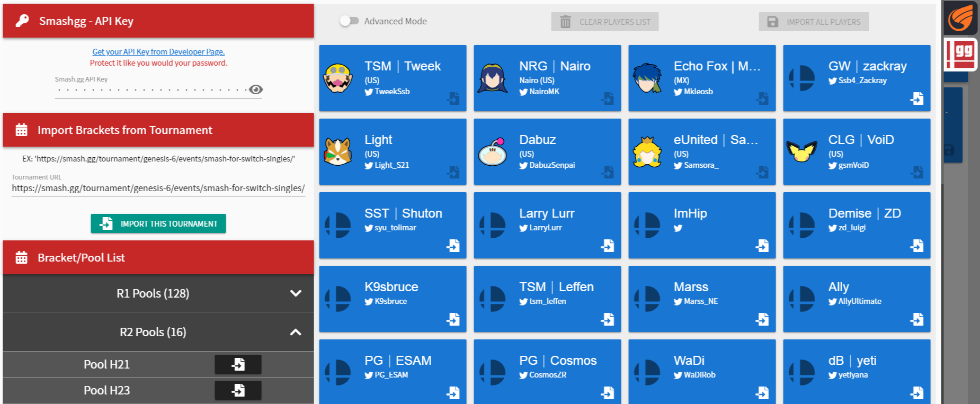Import player CLG | VoiD via card icon

(917, 172)
